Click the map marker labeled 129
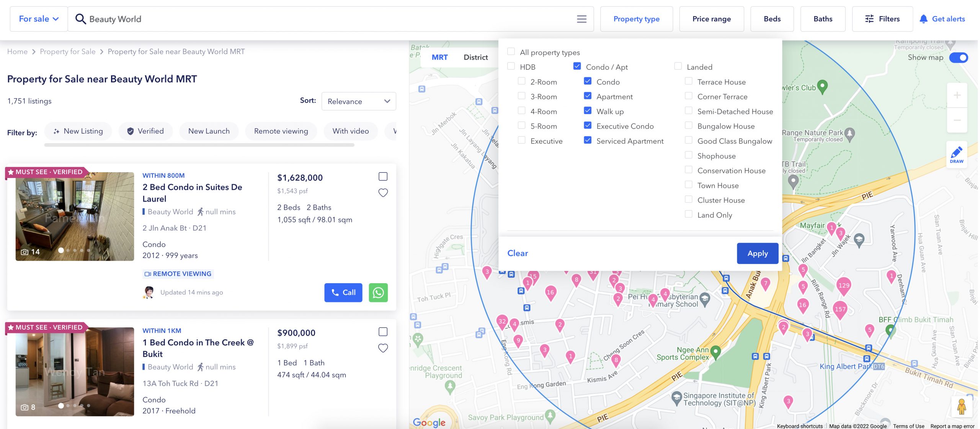 [844, 286]
